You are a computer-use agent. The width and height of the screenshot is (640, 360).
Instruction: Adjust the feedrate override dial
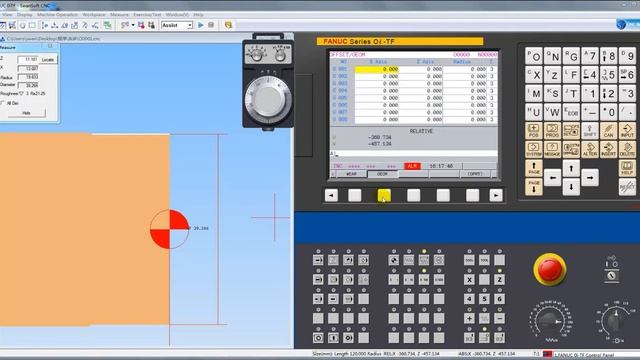(550, 321)
